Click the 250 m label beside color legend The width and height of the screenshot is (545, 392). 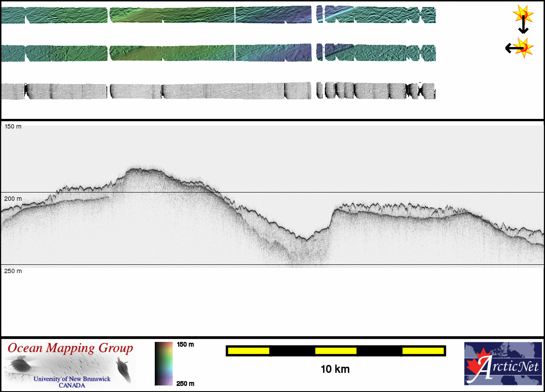click(185, 383)
